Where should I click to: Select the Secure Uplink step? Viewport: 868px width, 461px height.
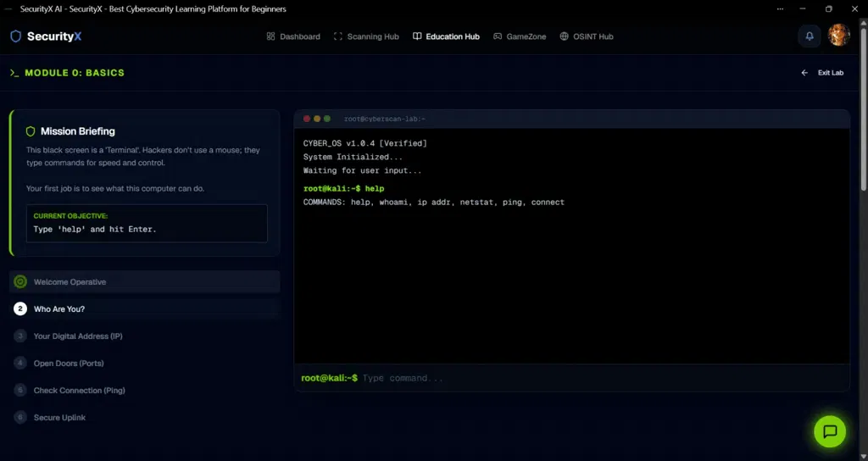pyautogui.click(x=144, y=417)
